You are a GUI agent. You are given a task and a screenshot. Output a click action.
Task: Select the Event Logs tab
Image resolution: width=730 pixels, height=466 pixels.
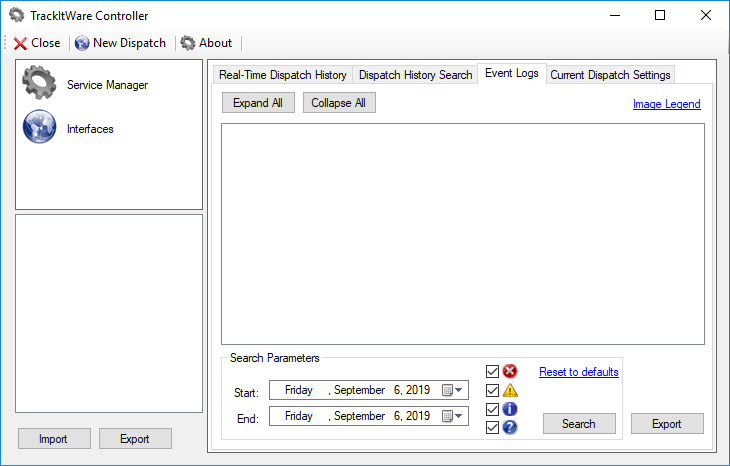pos(512,73)
